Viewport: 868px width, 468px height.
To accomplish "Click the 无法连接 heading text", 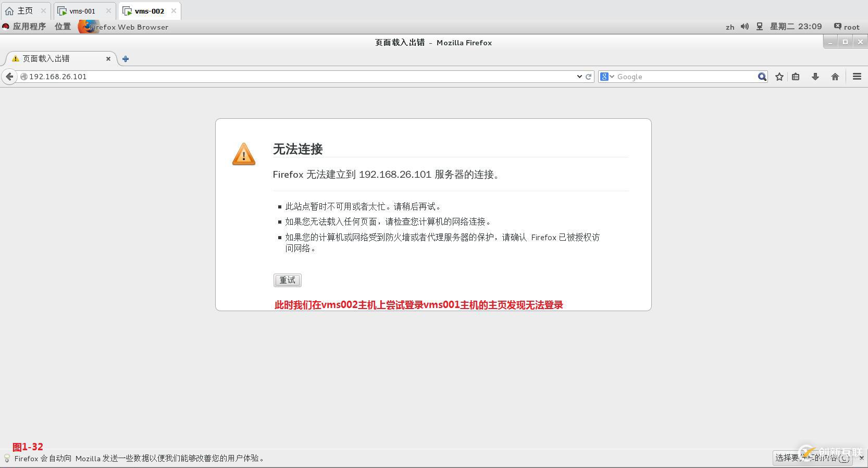I will tap(297, 149).
